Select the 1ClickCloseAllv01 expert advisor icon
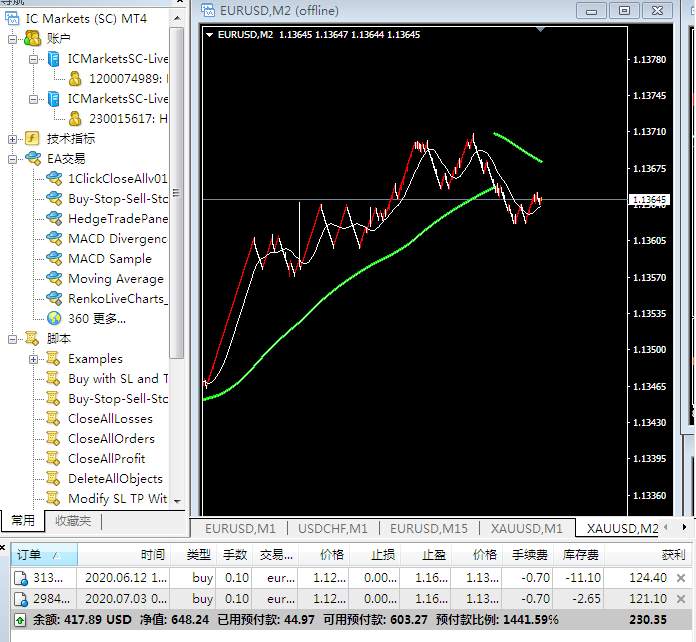The image size is (696, 642). pyautogui.click(x=54, y=178)
